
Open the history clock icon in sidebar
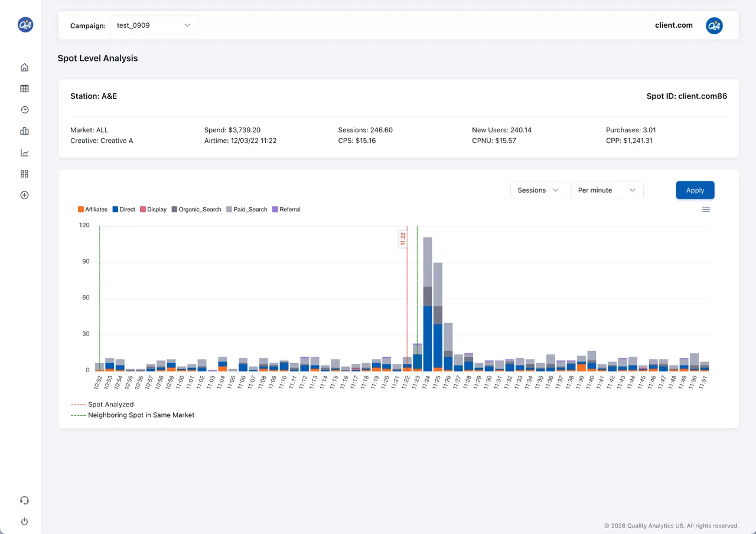coord(24,110)
